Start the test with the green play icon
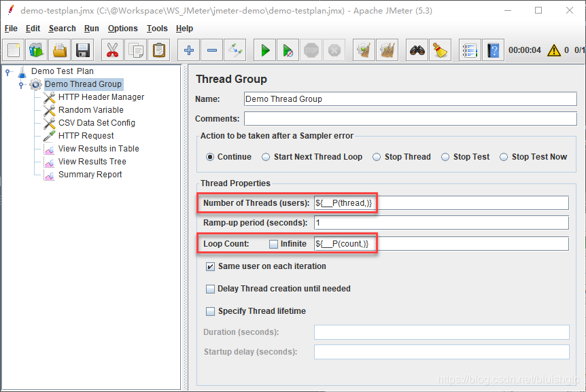586x392 pixels. 265,50
